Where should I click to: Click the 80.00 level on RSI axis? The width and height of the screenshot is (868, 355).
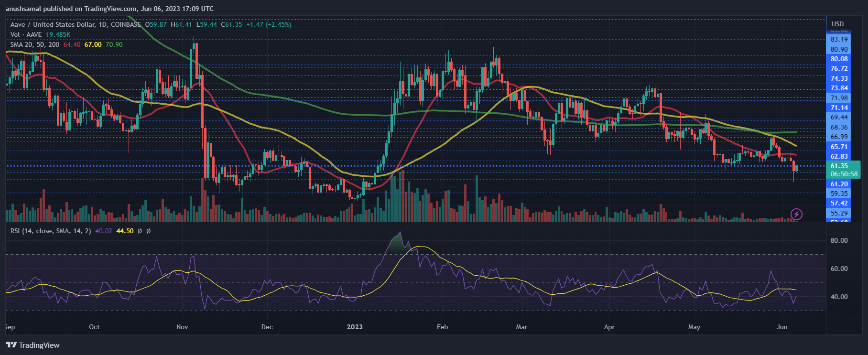[839, 240]
